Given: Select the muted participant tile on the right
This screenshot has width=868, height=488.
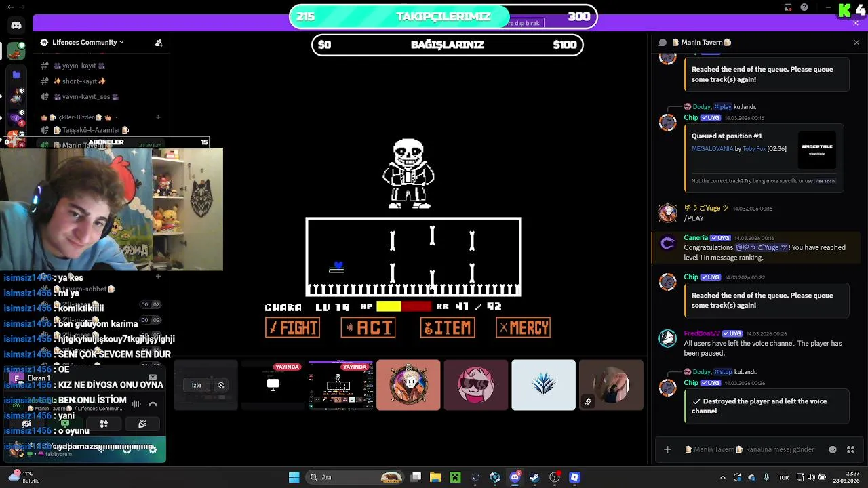Looking at the screenshot, I should coord(611,385).
